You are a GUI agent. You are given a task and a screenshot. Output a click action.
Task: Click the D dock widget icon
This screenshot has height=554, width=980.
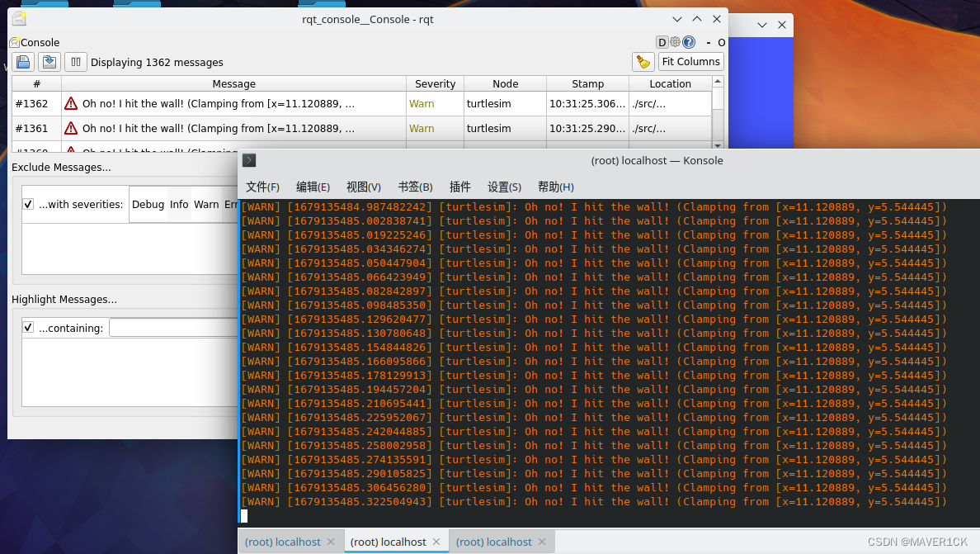[662, 42]
